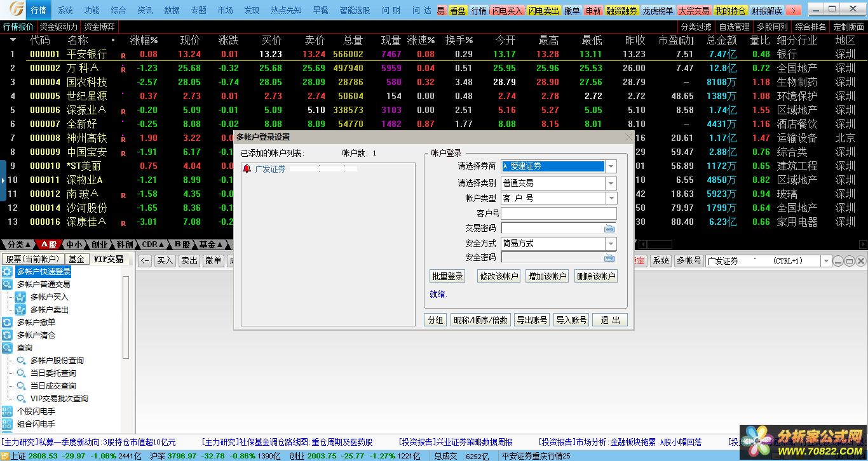The height and width of the screenshot is (461, 868).
Task: Open soft keyboard icon in 安全密码 field
Action: pyautogui.click(x=609, y=258)
